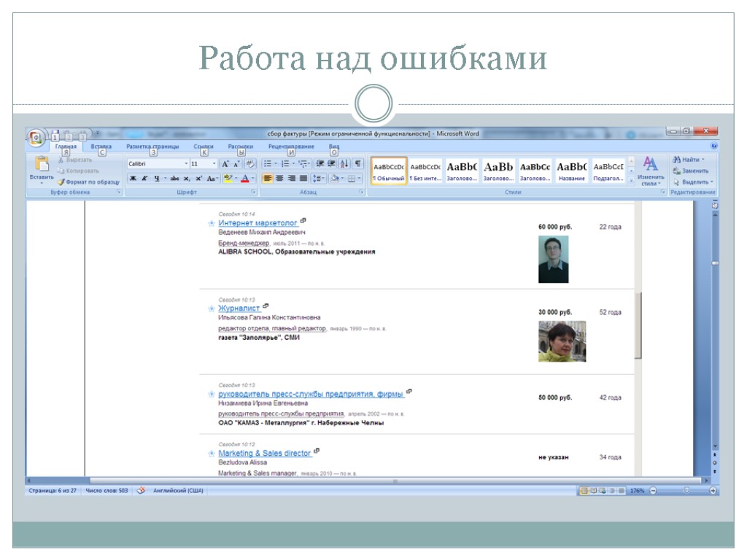Click page count Страница: 6 из 27
The width and height of the screenshot is (747, 560).
[53, 491]
